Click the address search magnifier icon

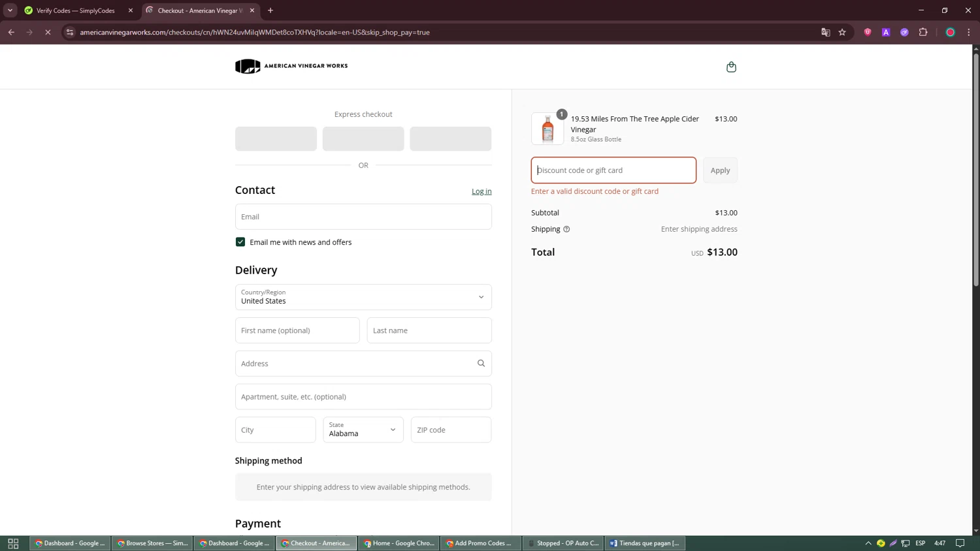[481, 364]
